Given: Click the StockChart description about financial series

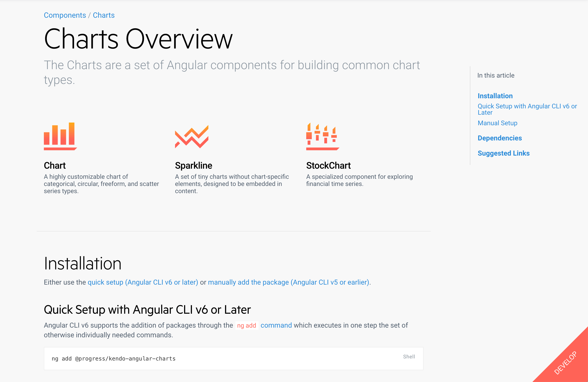Looking at the screenshot, I should (x=359, y=180).
